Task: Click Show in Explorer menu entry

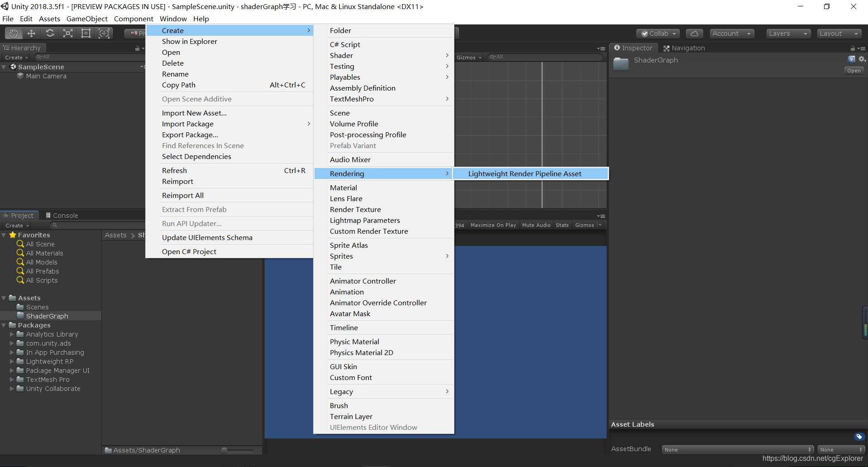Action: 229,42
